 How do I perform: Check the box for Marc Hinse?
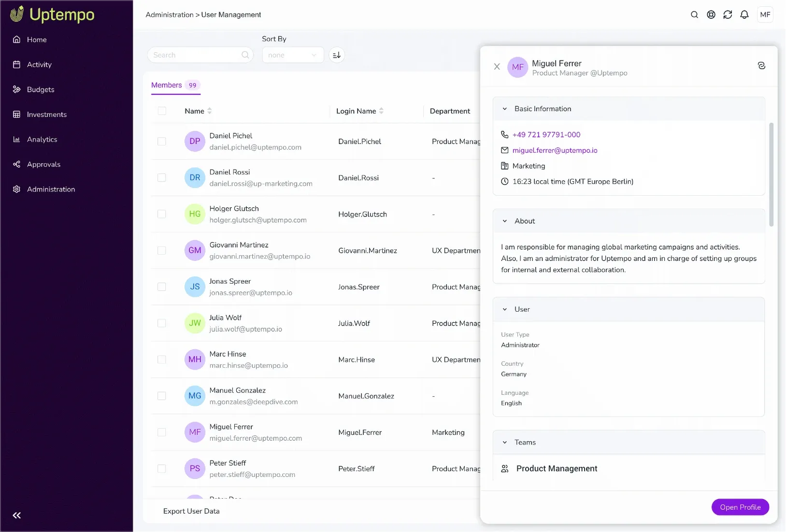[162, 359]
